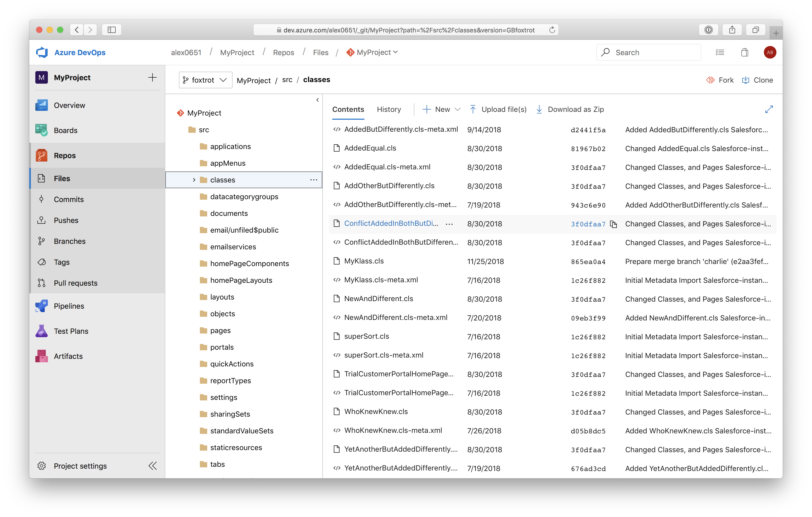Open Pipelines from the sidebar
The image size is (812, 517).
tap(69, 306)
